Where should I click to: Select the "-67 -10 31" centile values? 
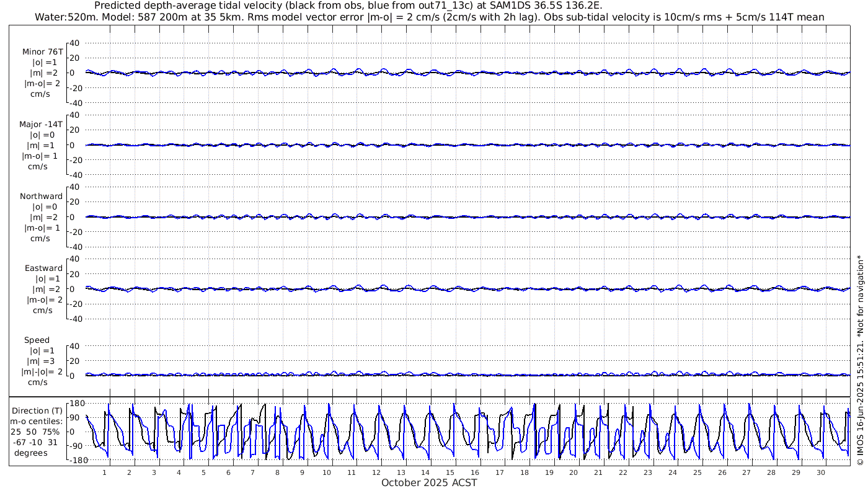[36, 442]
